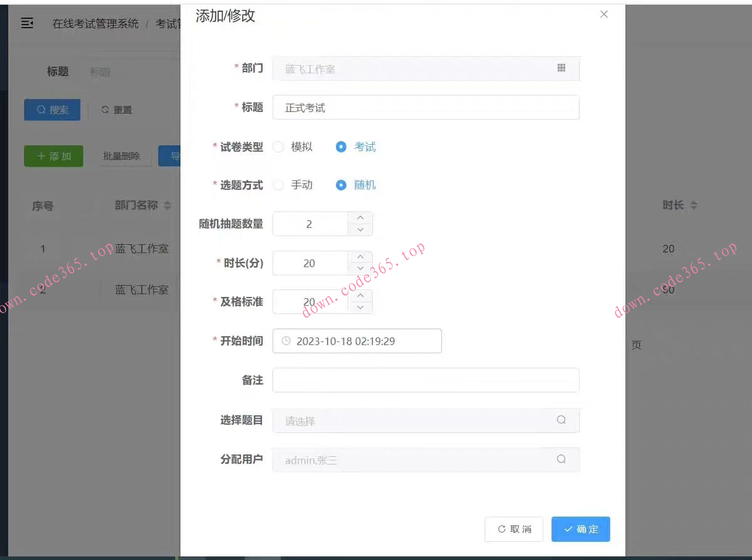
Task: Decrease 时长(分) with the down arrow
Action: (361, 269)
